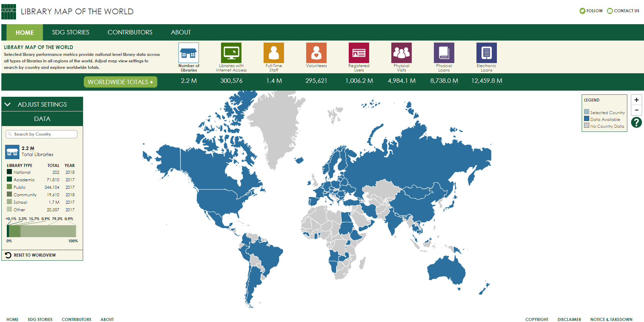Click the Community library type swatch
This screenshot has height=322, width=644.
(9, 194)
